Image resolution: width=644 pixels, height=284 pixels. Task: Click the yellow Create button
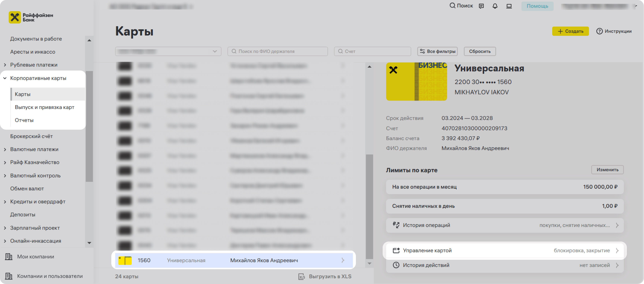point(570,31)
